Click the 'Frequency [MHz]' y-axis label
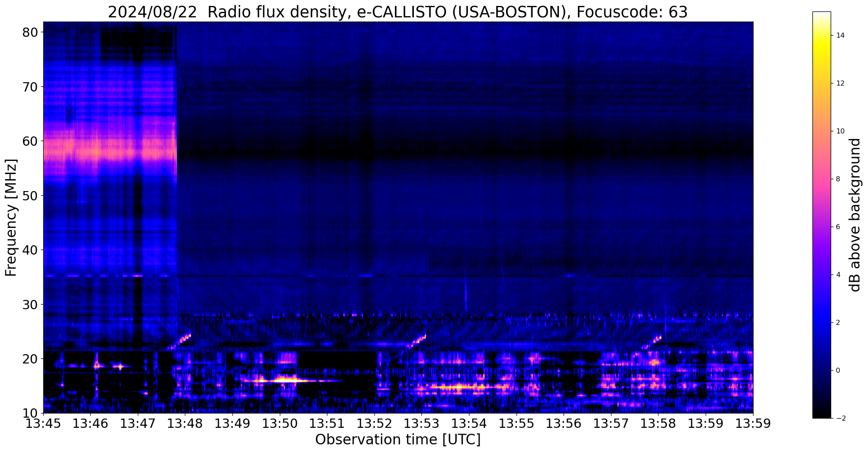The height and width of the screenshot is (452, 868). 11,218
